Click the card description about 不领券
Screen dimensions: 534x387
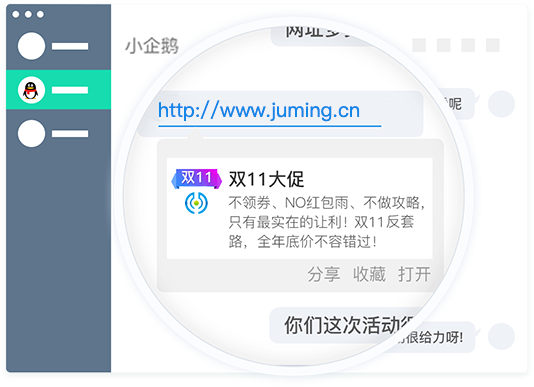pyautogui.click(x=326, y=222)
